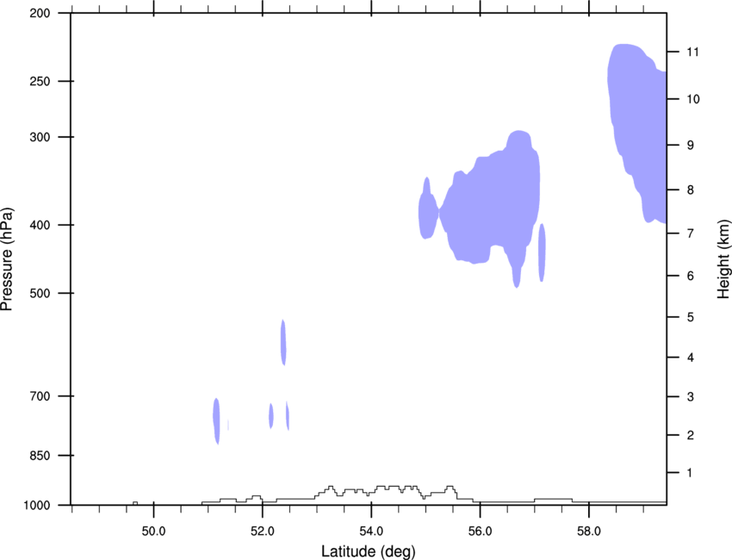Click the 1 km height label
Viewport: 732px width, 560px height.
click(x=690, y=473)
